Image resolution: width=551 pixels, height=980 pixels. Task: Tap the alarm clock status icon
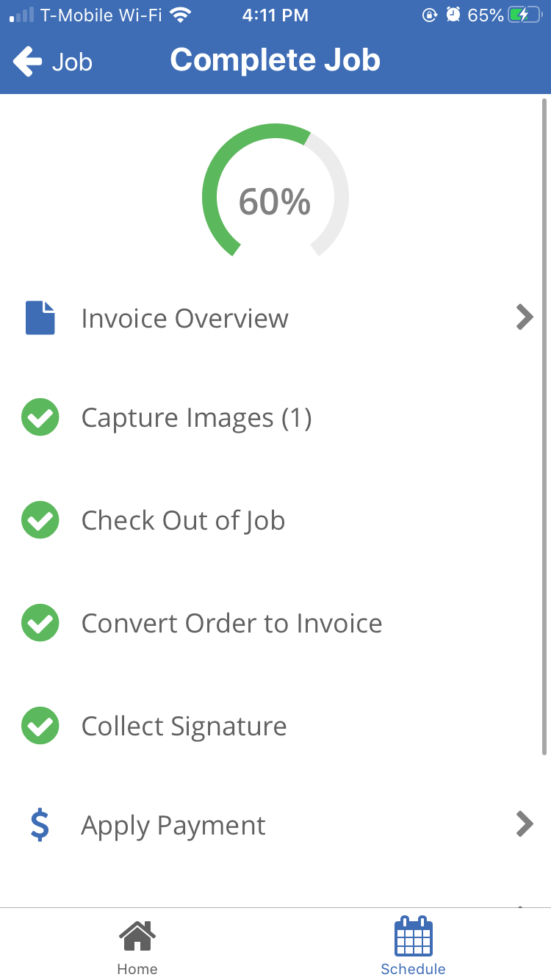pyautogui.click(x=453, y=15)
